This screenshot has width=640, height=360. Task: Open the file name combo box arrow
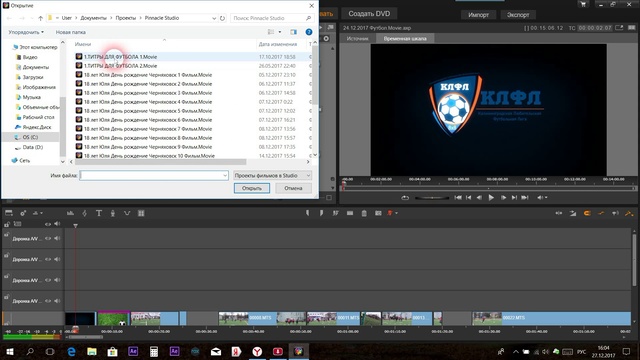[x=225, y=176]
